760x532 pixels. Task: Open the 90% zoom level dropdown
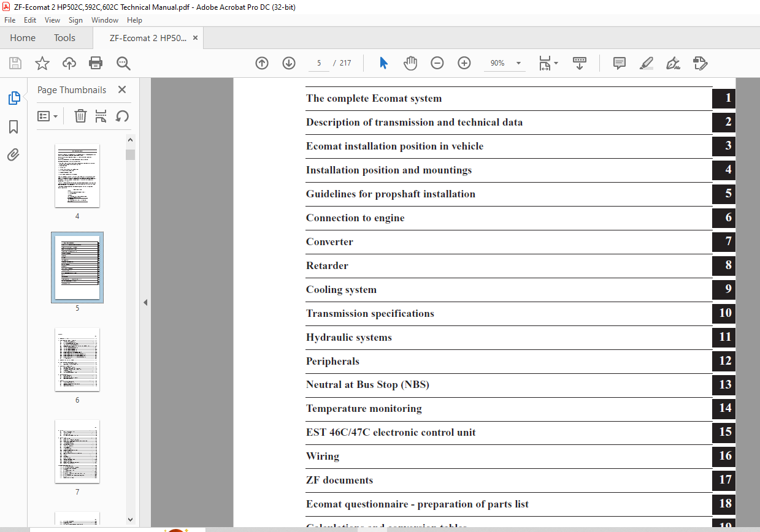(x=504, y=63)
